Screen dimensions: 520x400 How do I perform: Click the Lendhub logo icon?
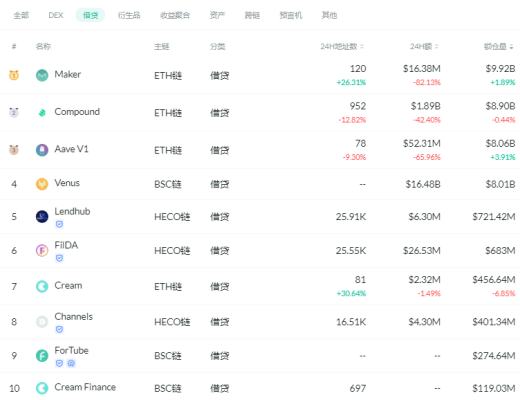tap(42, 217)
